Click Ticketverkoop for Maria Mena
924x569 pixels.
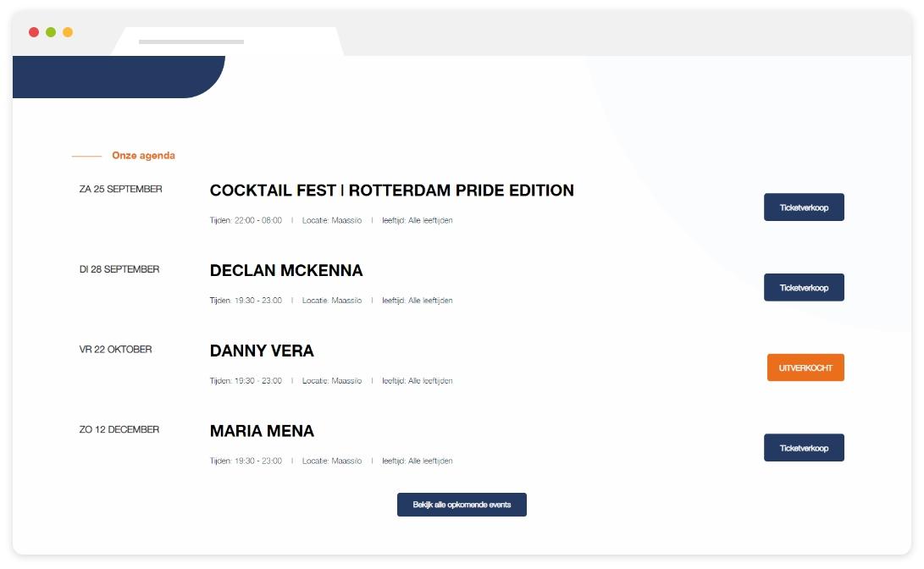(804, 448)
